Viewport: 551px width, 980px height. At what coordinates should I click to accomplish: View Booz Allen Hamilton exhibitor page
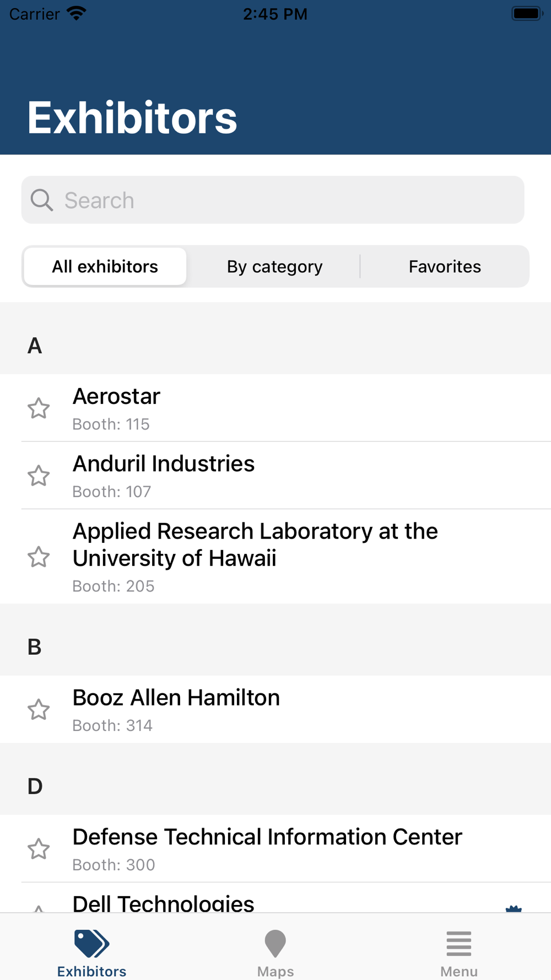coord(275,709)
